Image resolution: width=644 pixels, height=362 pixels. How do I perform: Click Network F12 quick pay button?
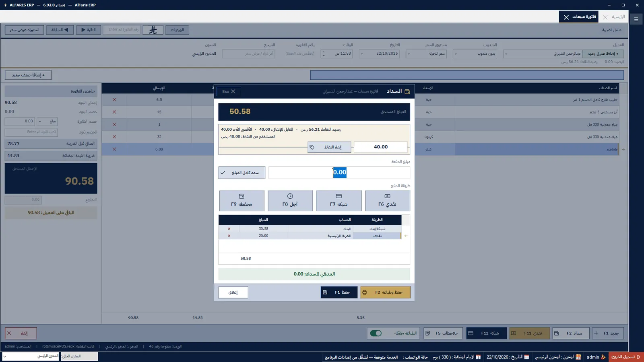click(x=487, y=333)
